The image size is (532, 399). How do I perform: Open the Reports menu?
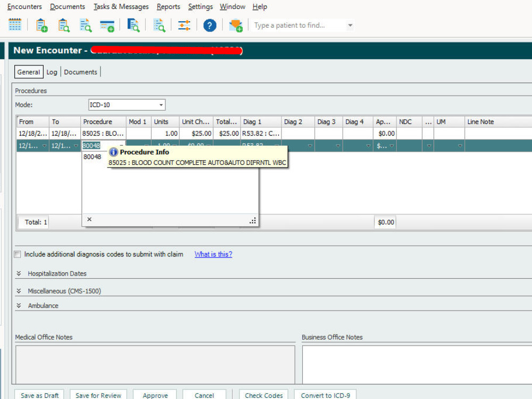(x=168, y=6)
